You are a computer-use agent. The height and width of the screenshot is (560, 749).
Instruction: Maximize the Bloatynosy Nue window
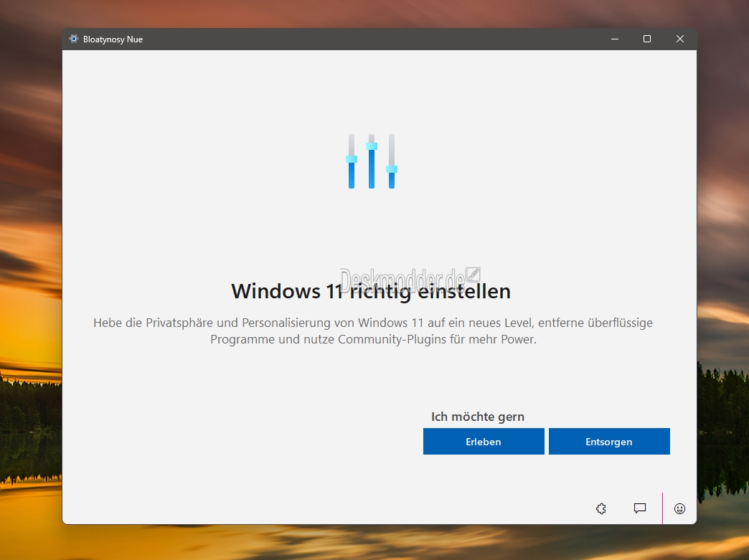[x=647, y=39]
